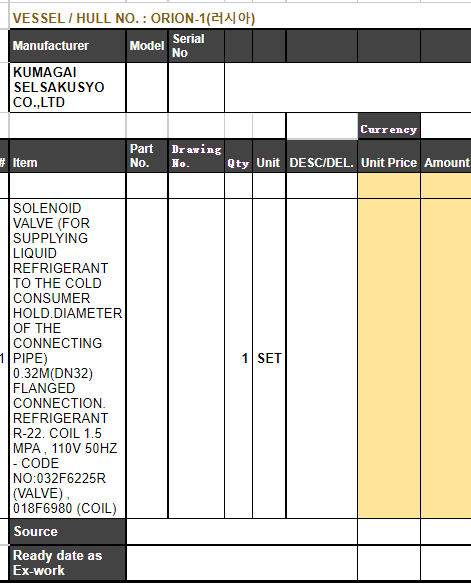Screen dimensions: 471x585
Task: Select the Serial No header cell
Action: (196, 46)
